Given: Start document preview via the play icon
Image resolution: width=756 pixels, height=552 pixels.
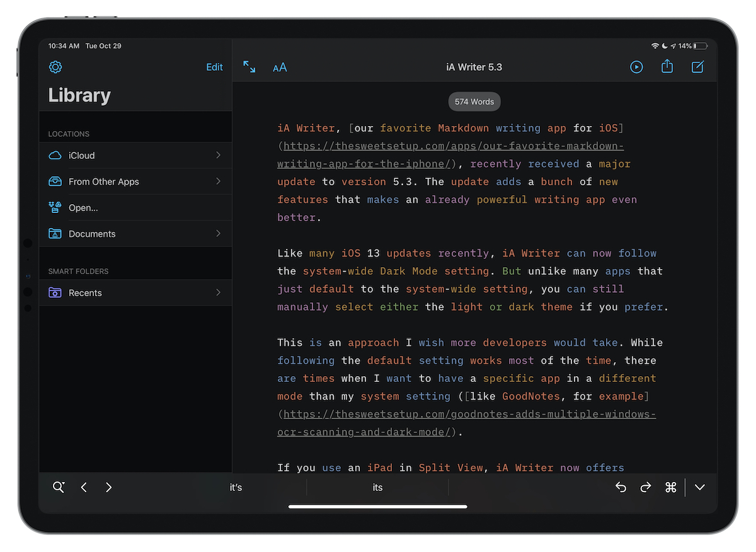Looking at the screenshot, I should [636, 67].
